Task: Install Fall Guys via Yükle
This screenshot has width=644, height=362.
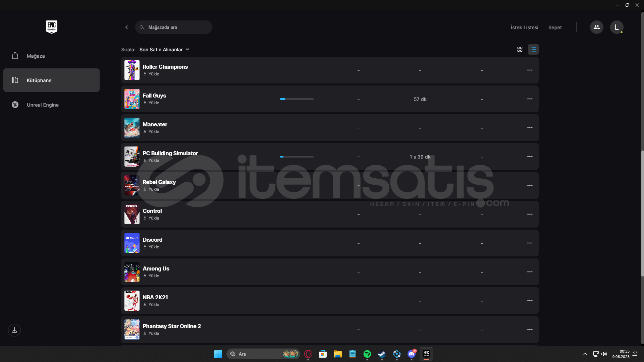Action: pyautogui.click(x=151, y=103)
